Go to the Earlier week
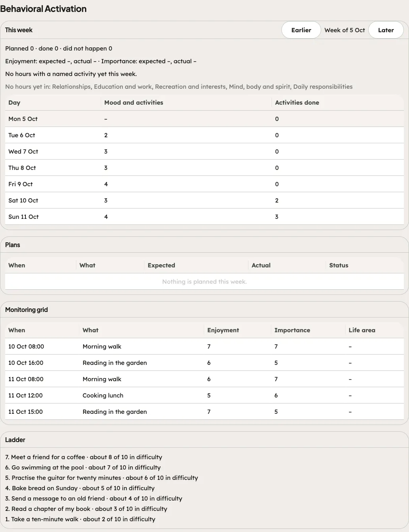Screen dimensions: 409x532 [x=301, y=30]
